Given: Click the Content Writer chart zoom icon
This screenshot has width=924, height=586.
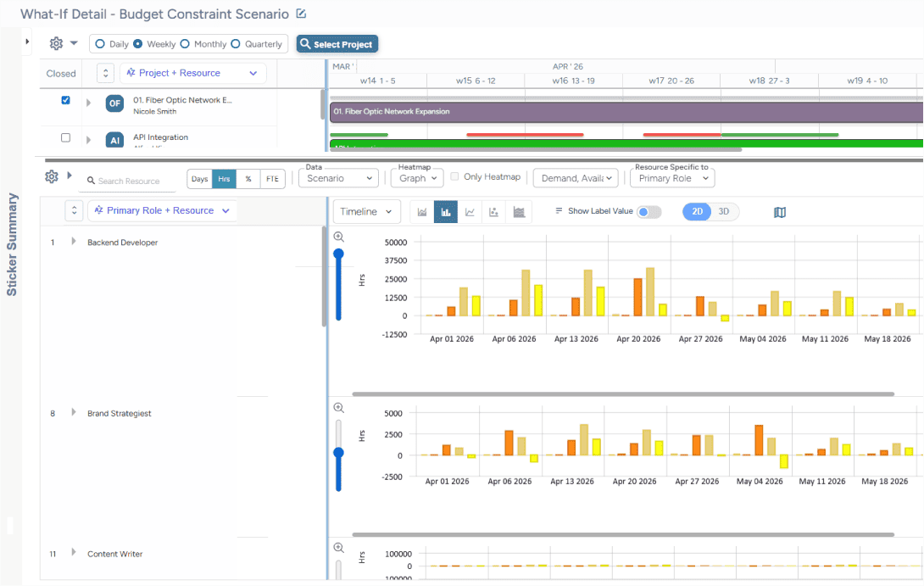Looking at the screenshot, I should [x=339, y=548].
